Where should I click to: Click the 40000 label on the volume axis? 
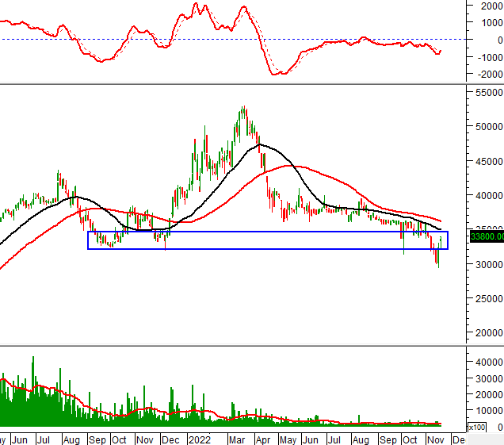(x=486, y=361)
